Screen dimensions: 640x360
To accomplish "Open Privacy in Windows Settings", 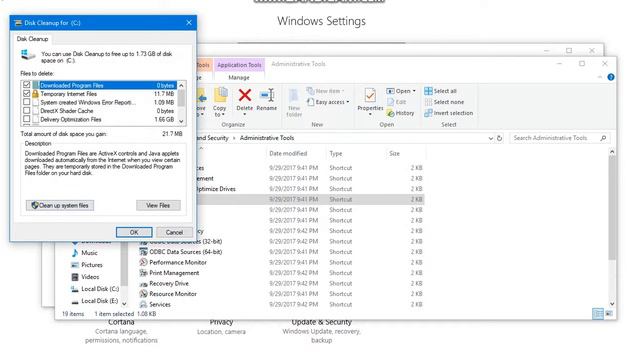I will [221, 327].
